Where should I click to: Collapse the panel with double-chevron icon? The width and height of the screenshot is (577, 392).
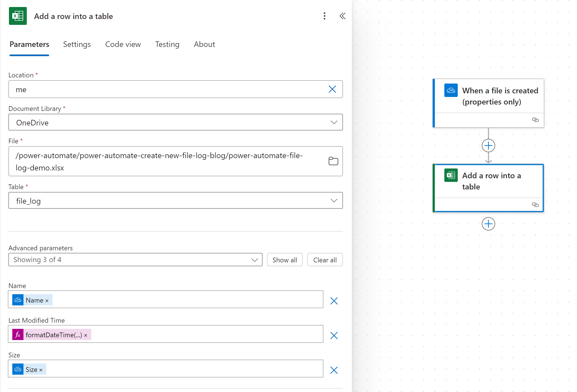(x=342, y=16)
